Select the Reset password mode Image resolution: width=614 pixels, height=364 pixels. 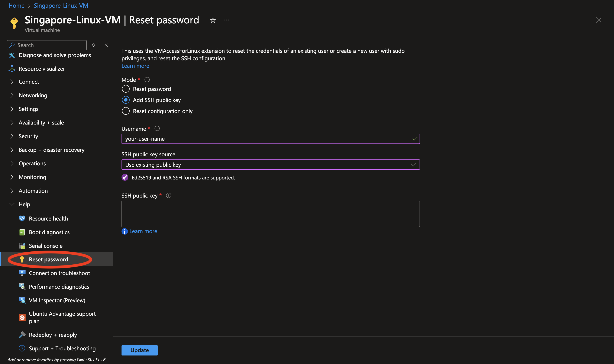pos(126,89)
